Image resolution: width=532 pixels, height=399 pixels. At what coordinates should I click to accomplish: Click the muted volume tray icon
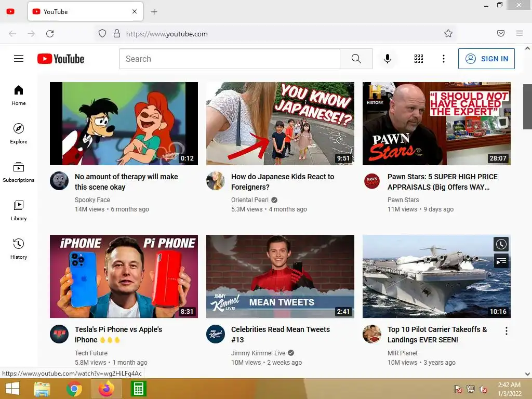pos(483,389)
